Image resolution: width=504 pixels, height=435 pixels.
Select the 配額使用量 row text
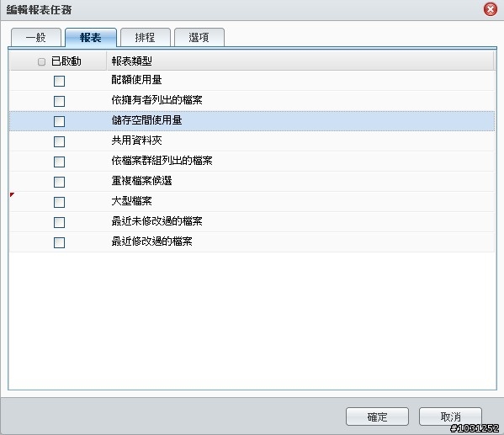click(136, 80)
